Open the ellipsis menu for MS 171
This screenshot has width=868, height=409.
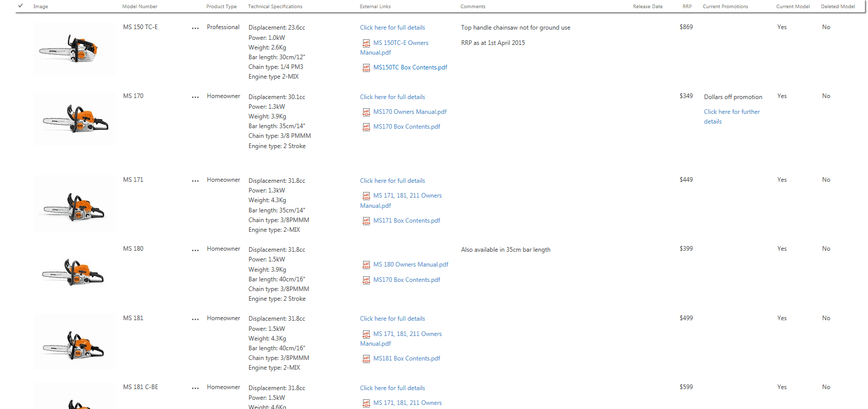point(195,181)
